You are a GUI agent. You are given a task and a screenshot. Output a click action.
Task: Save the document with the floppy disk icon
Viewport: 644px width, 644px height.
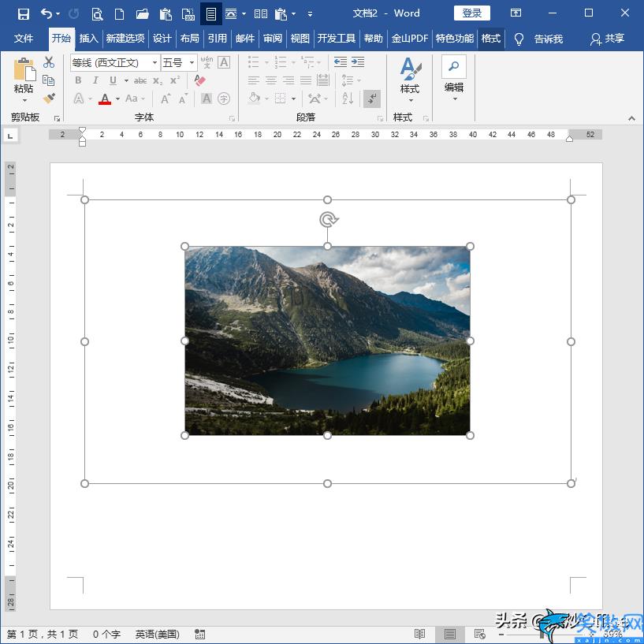click(x=24, y=14)
